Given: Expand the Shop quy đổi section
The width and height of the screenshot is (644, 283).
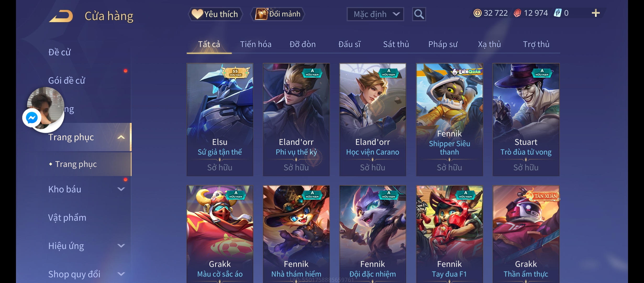Looking at the screenshot, I should coord(121,274).
